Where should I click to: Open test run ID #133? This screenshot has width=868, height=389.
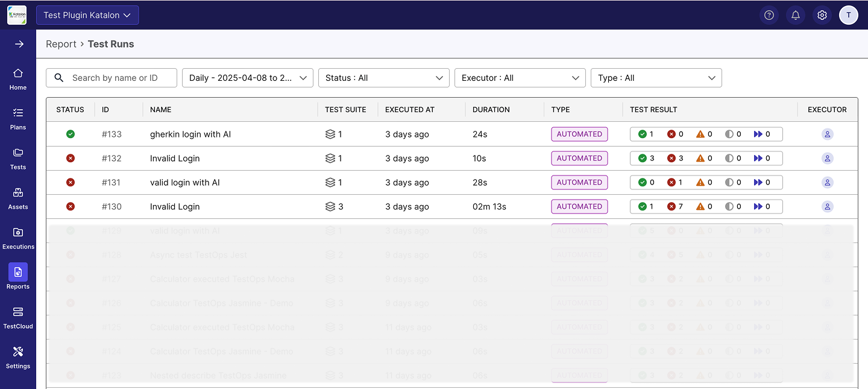[x=112, y=134]
